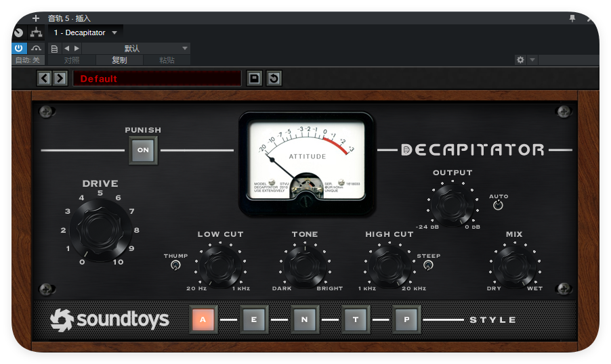Click the circular-arrow undo/reset icon
Screen dimensions: 611x364
click(x=274, y=78)
